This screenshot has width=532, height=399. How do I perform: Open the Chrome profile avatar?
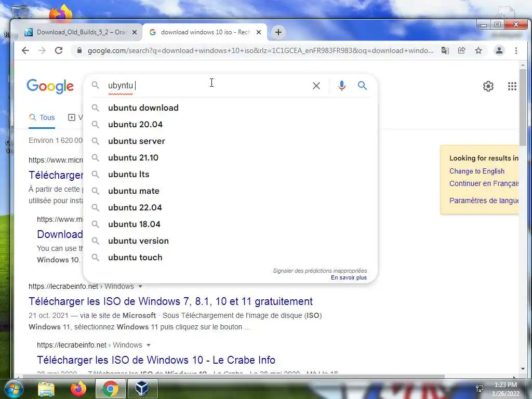click(499, 50)
